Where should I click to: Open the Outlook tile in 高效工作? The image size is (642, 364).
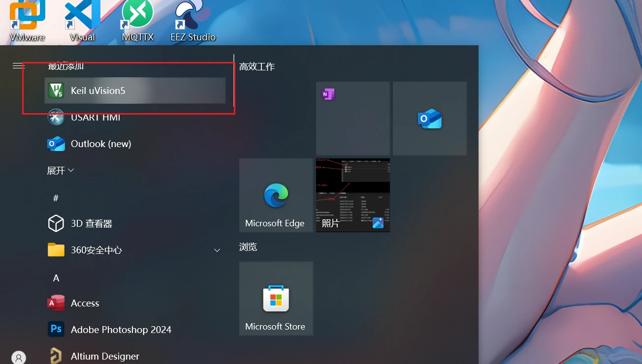pos(429,119)
